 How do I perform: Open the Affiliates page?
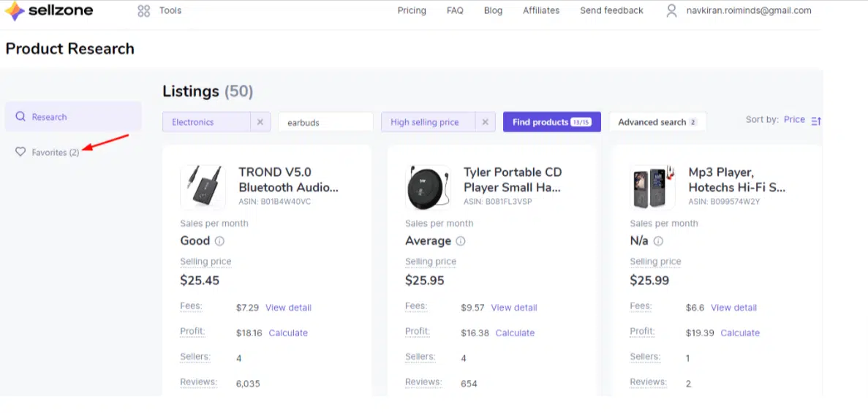(541, 10)
